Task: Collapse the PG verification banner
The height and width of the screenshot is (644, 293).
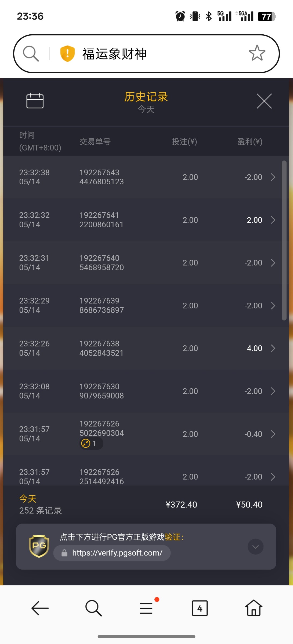Action: pos(255,547)
